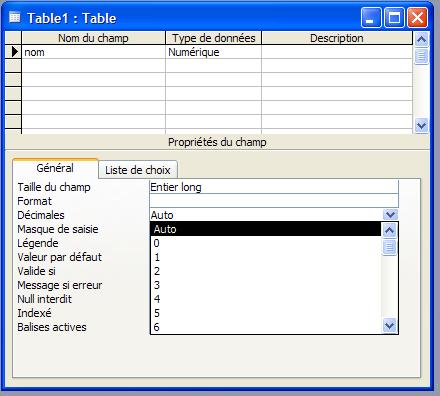Choose 3 in the decimals list
The width and height of the screenshot is (440, 396).
click(x=266, y=285)
